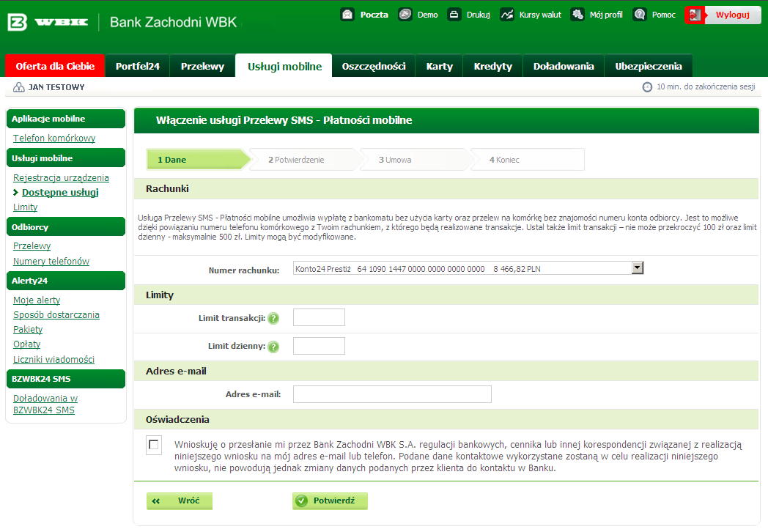Click the Poczta label in header

click(374, 15)
